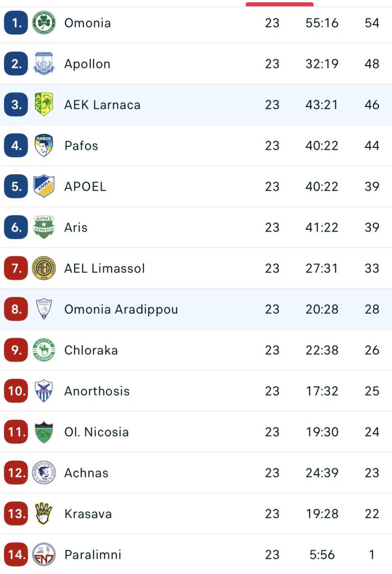Click the Paralimni club crest
Viewport: 392px width, 574px height.
(x=44, y=555)
